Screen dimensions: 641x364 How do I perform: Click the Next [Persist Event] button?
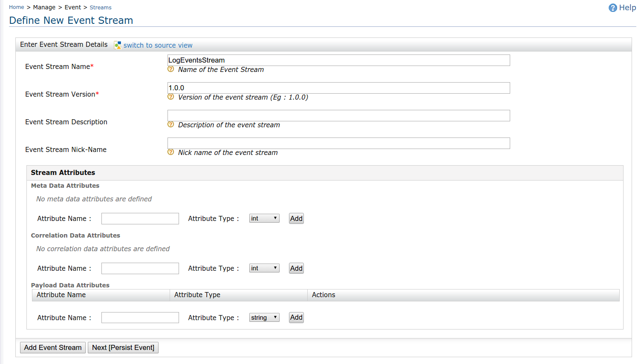point(123,347)
